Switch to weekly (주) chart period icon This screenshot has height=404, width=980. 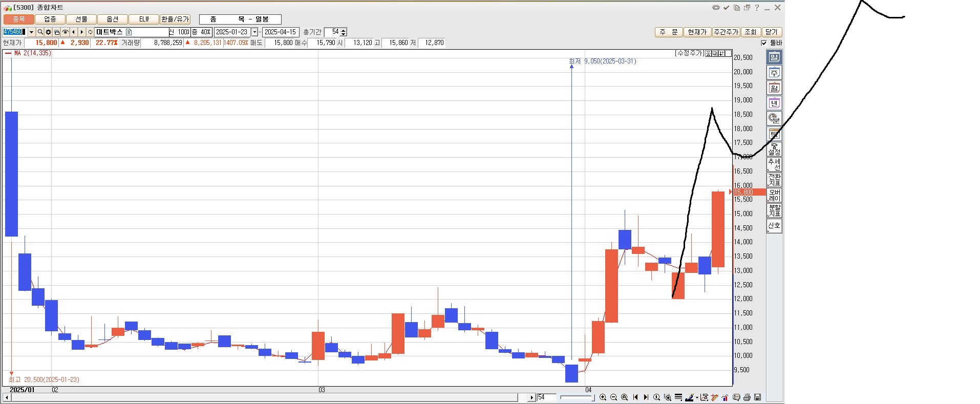(774, 73)
